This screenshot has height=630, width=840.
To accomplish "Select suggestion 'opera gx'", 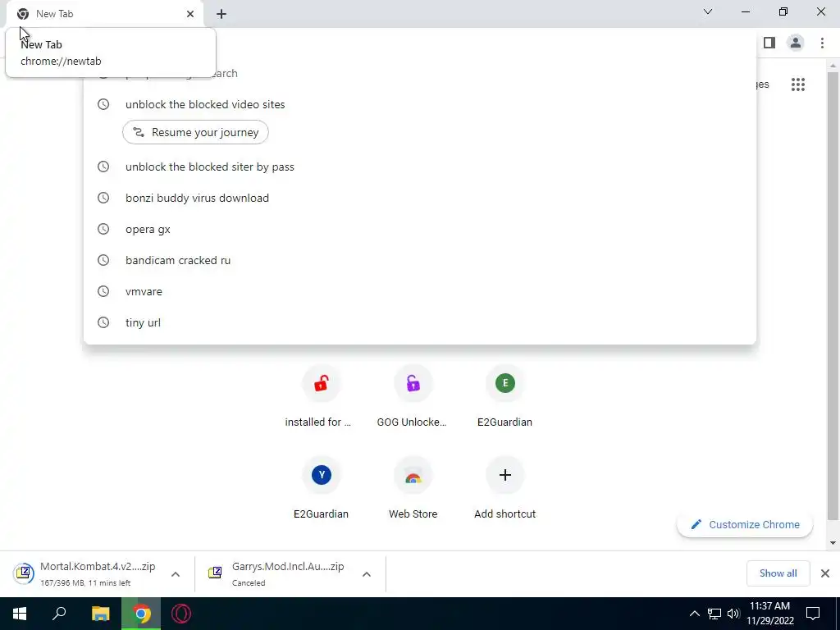I will click(x=419, y=229).
